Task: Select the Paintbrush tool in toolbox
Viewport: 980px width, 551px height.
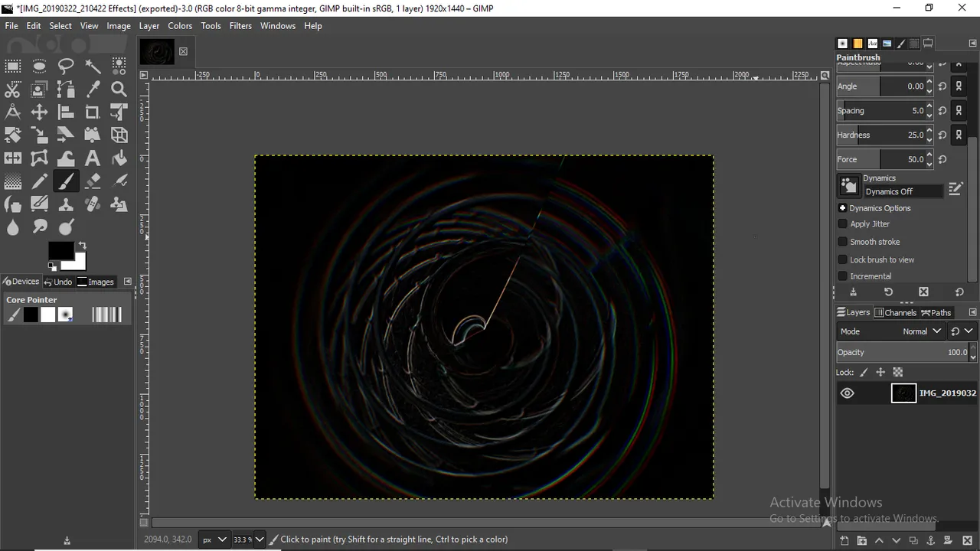Action: coord(66,181)
